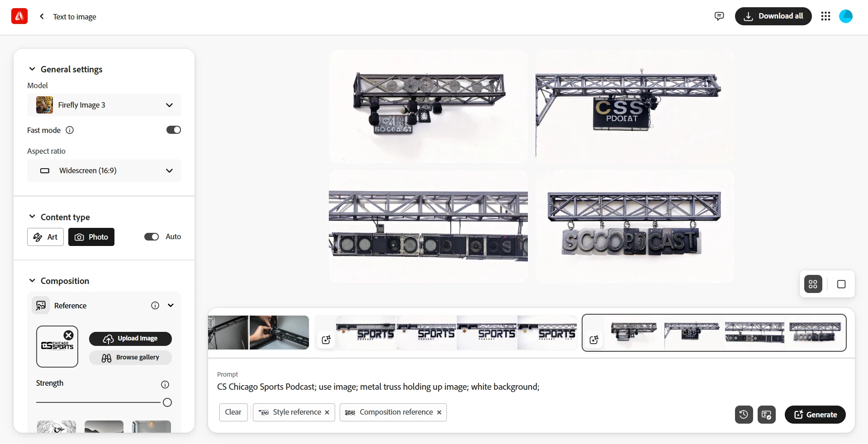This screenshot has height=444, width=868.
Task: Click the Composition Reference panel icon
Action: tap(41, 306)
